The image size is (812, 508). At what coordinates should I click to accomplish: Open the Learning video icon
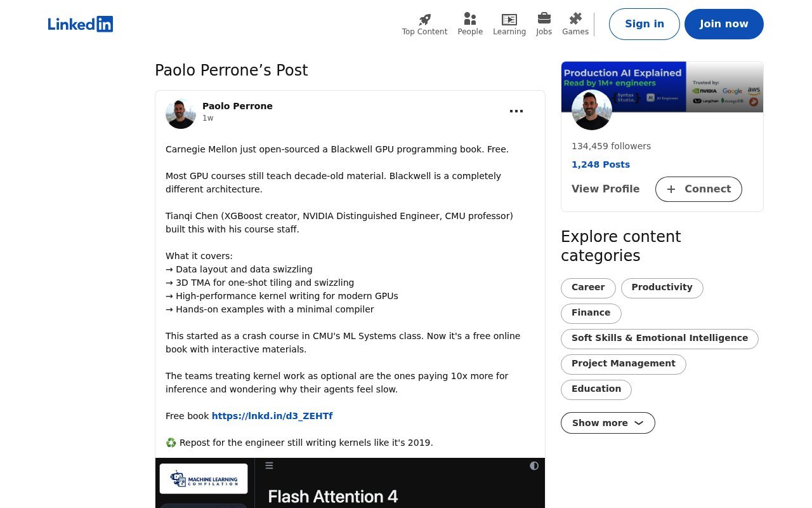click(509, 19)
